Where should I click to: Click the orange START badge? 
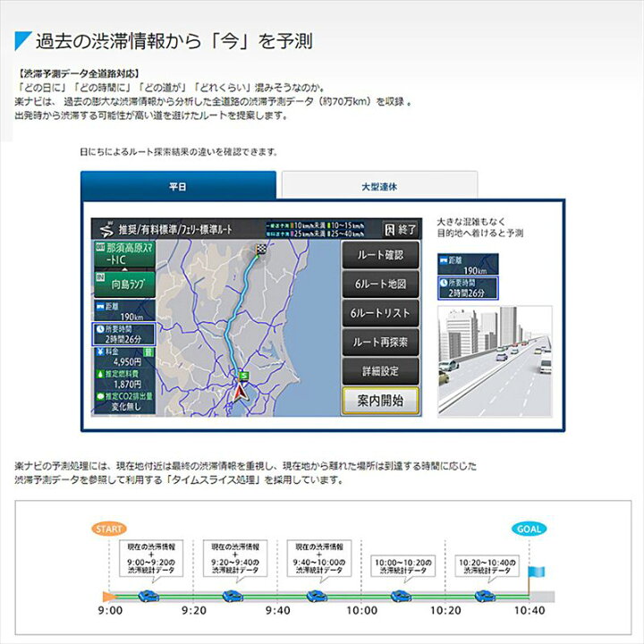tap(109, 529)
